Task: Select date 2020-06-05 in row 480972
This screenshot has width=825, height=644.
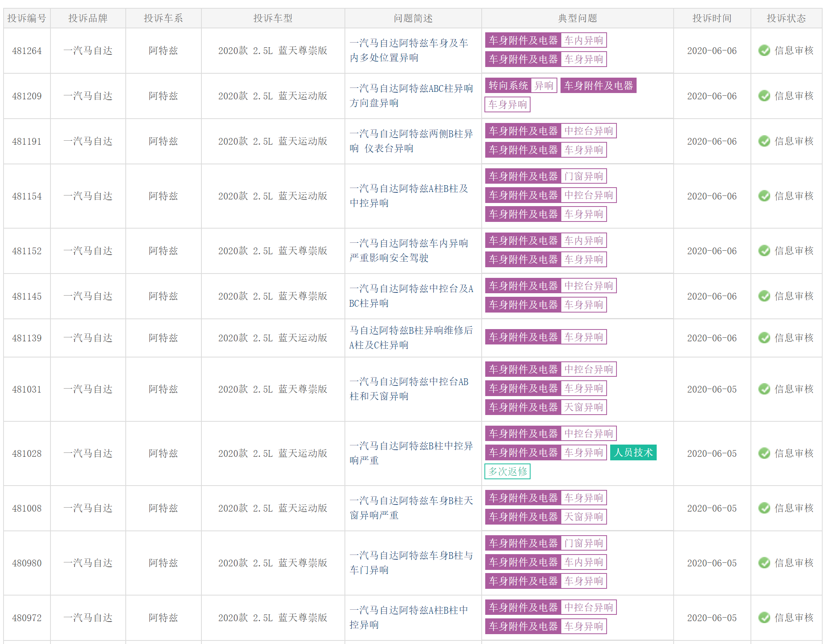Action: 712,618
